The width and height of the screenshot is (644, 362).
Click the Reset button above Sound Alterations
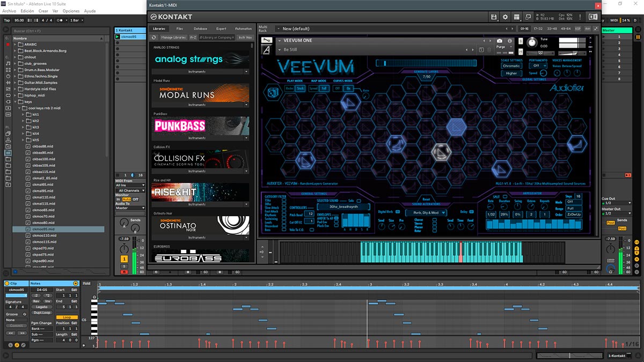(426, 200)
